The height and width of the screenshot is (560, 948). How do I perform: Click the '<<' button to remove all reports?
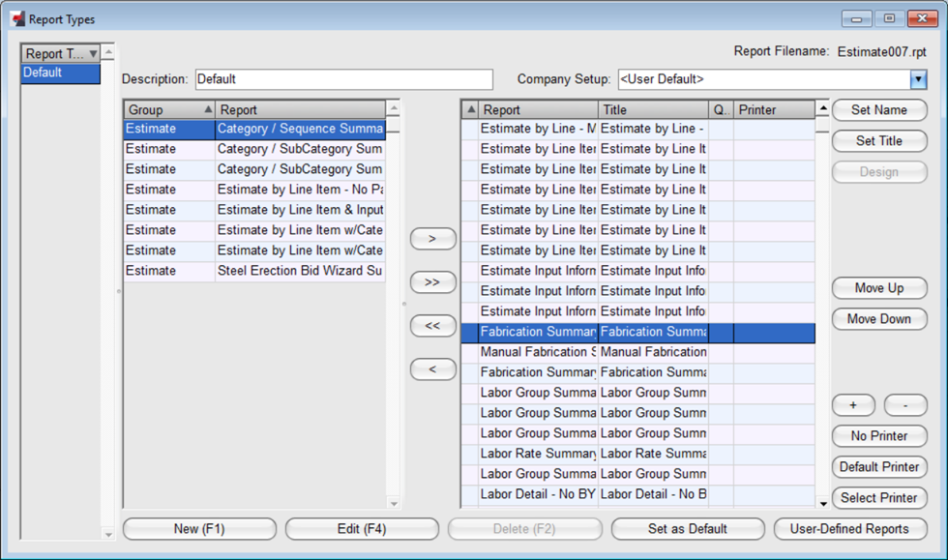pyautogui.click(x=432, y=326)
